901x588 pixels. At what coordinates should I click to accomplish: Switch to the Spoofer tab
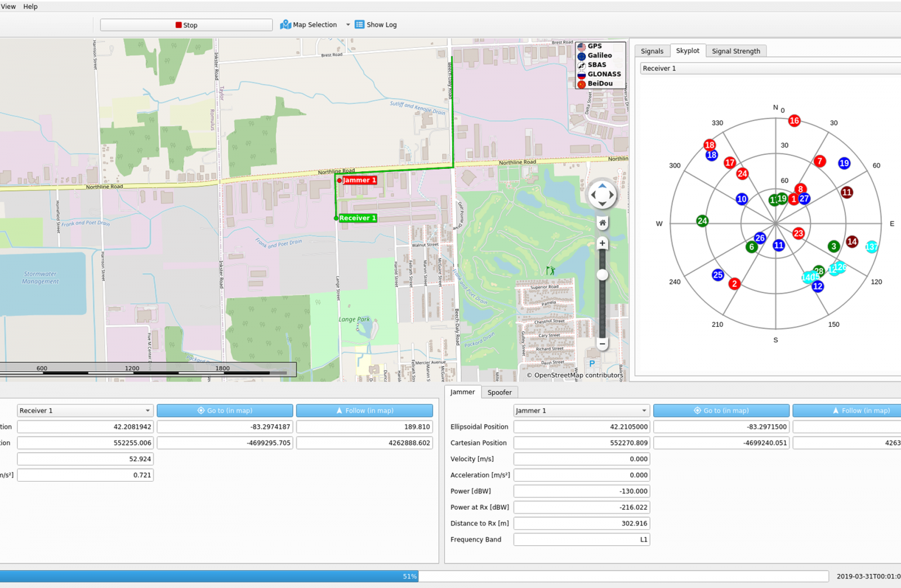tap(499, 393)
